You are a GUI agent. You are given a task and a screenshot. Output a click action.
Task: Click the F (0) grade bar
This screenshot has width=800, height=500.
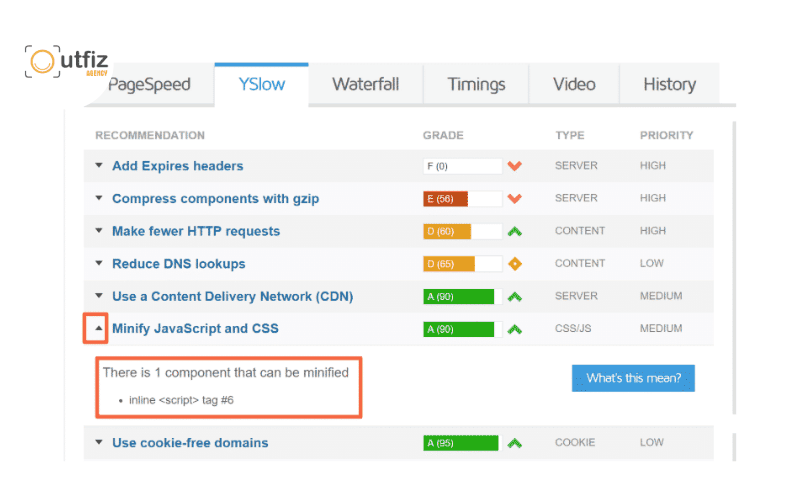coord(463,166)
